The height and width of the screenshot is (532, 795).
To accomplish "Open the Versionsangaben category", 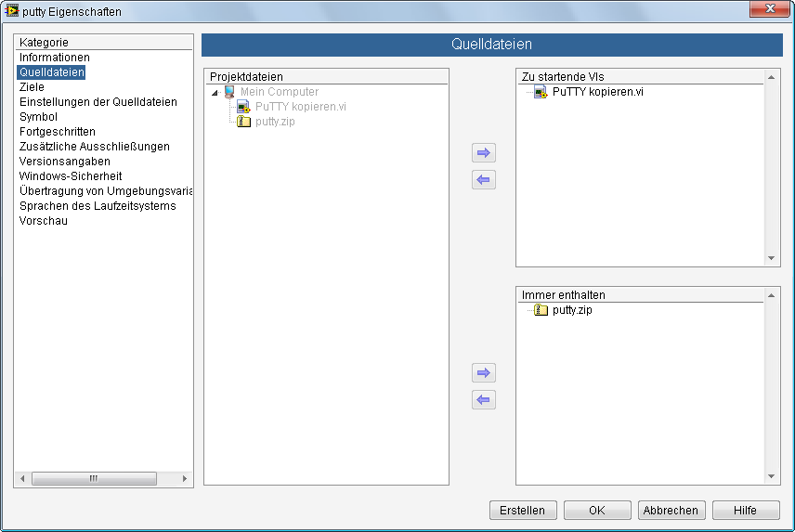I will coord(64,162).
